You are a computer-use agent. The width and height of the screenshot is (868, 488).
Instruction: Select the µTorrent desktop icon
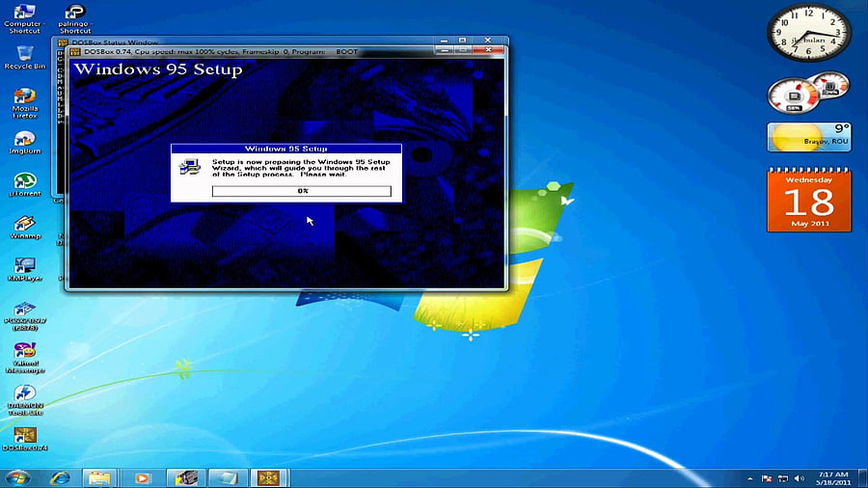click(24, 185)
